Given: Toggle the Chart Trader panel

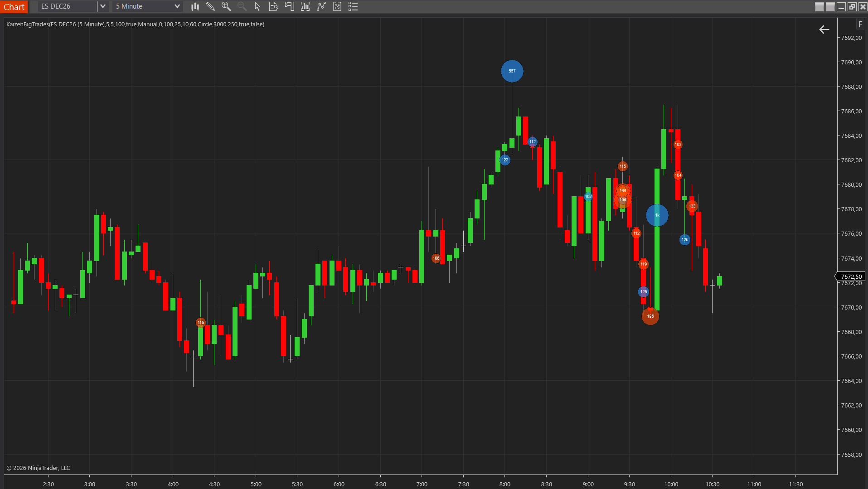Looking at the screenshot, I should (289, 6).
